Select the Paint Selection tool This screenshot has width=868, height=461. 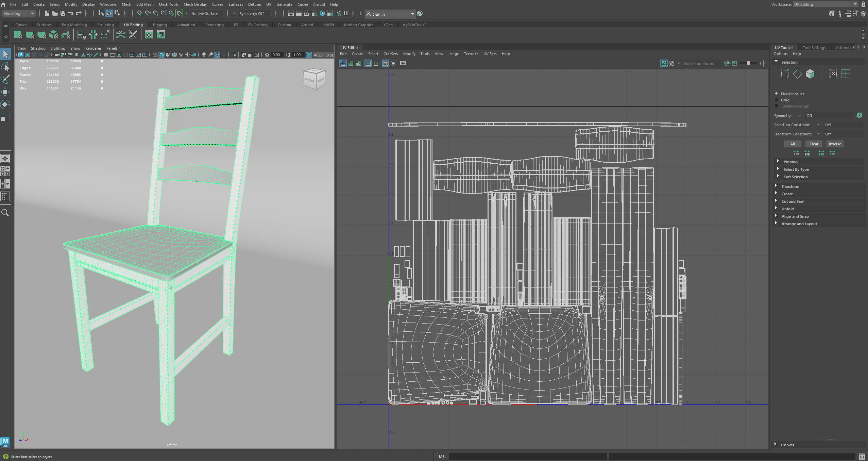(x=5, y=79)
